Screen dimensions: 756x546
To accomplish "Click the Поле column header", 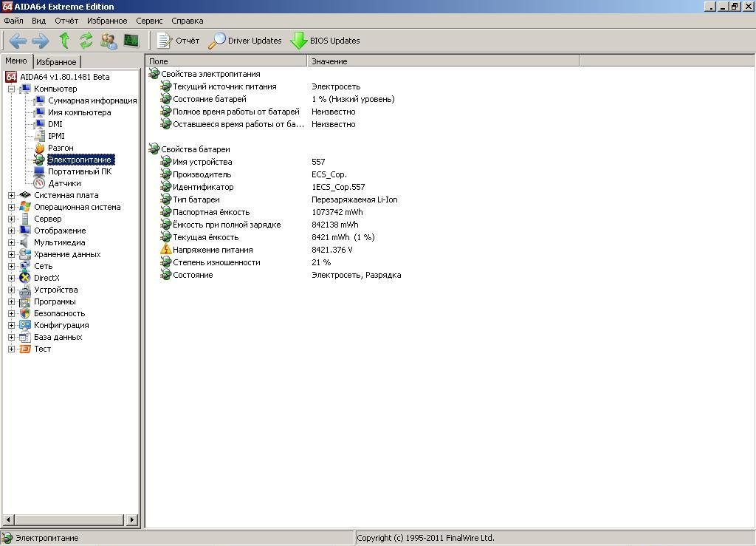I will 226,61.
